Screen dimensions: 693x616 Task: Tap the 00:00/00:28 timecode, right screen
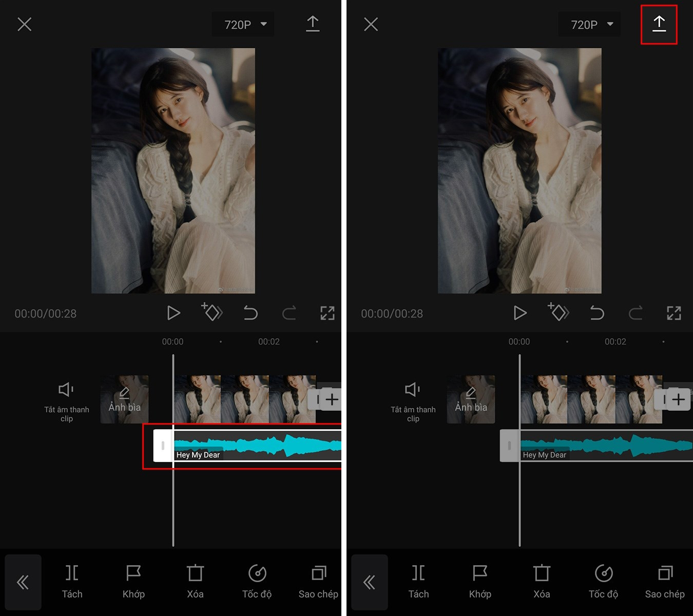click(392, 314)
